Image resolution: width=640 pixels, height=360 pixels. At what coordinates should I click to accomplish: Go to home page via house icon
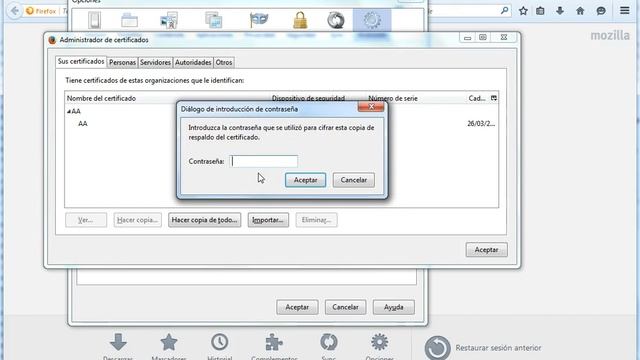[580, 11]
